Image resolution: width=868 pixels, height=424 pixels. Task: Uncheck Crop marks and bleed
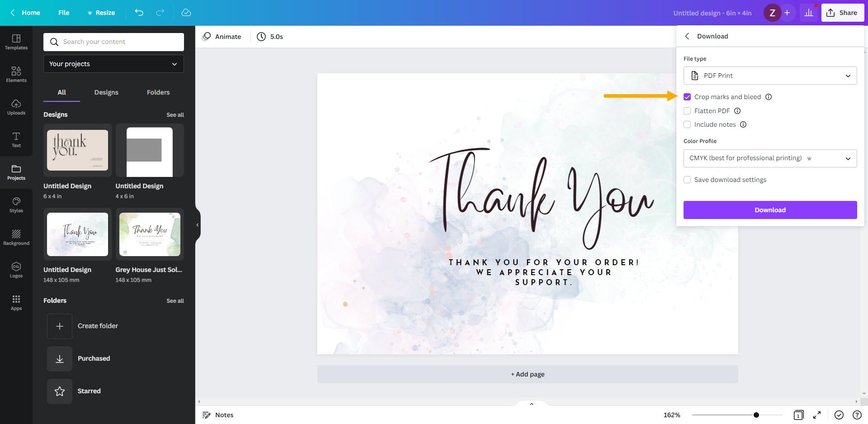[x=687, y=96]
